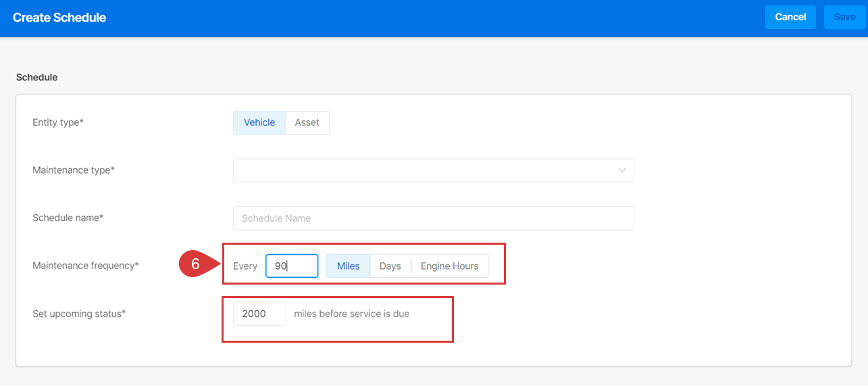Save the new schedule
868x386 pixels.
pyautogui.click(x=844, y=17)
